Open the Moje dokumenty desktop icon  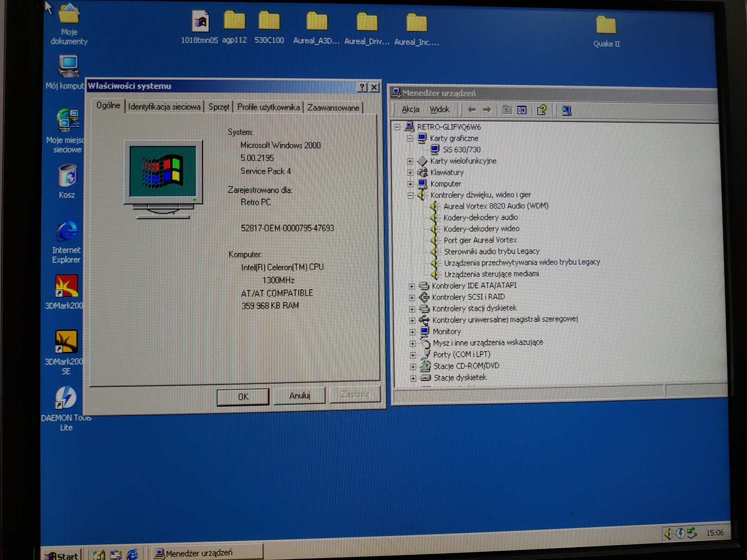point(69,24)
